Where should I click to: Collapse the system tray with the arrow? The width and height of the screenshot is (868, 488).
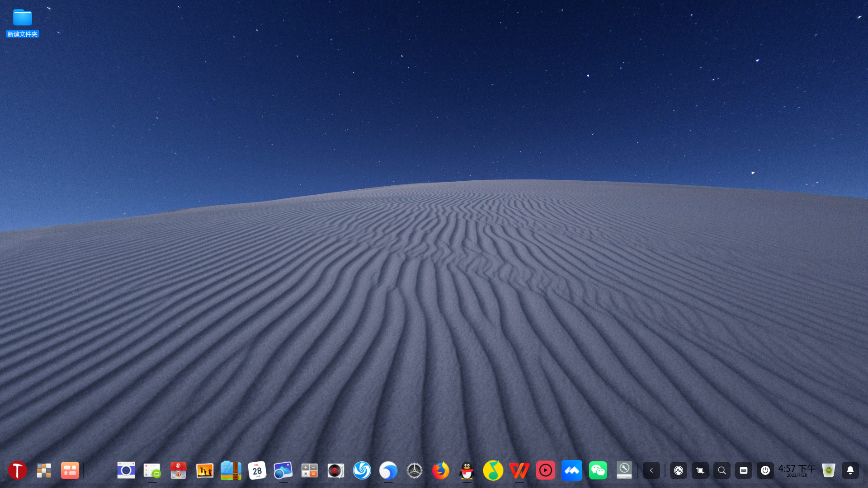click(x=651, y=470)
